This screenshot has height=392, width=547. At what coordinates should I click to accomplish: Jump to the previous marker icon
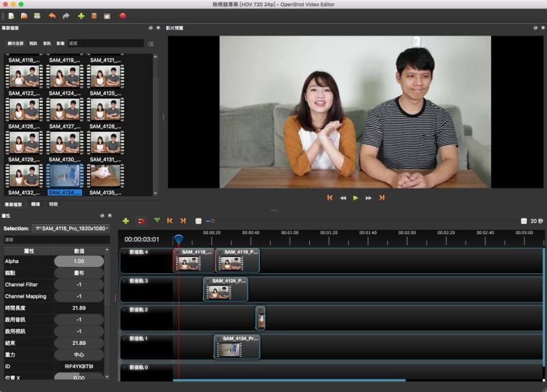[x=170, y=221]
